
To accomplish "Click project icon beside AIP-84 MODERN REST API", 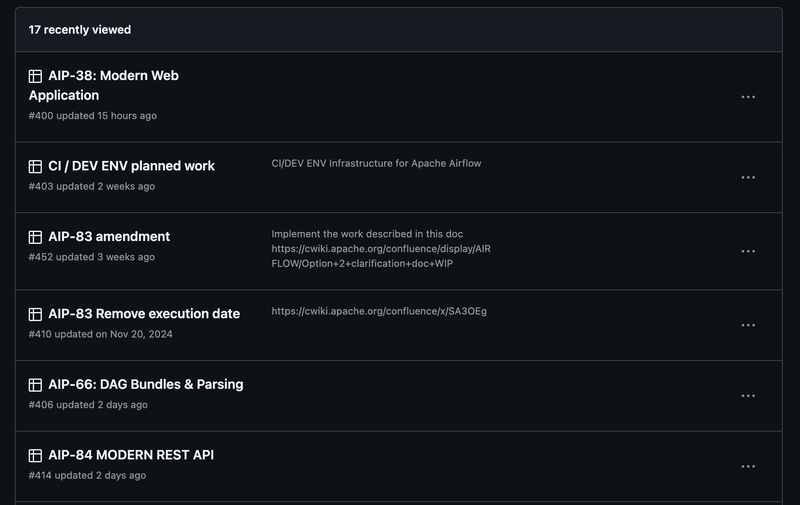I will pyautogui.click(x=35, y=455).
